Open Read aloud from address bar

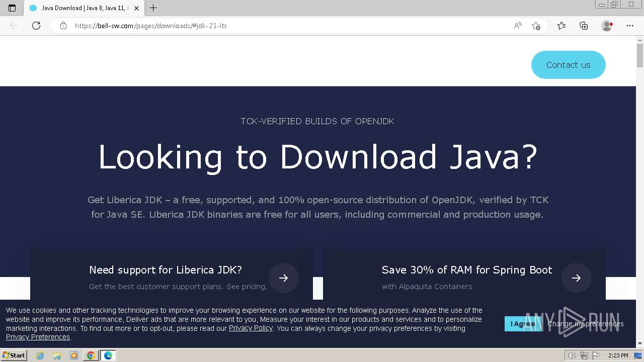(x=518, y=26)
